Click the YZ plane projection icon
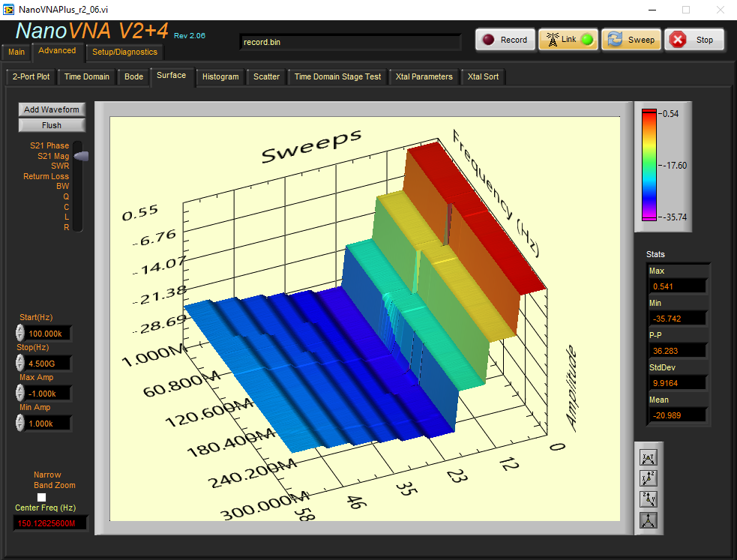The width and height of the screenshot is (737, 560). pos(649,499)
